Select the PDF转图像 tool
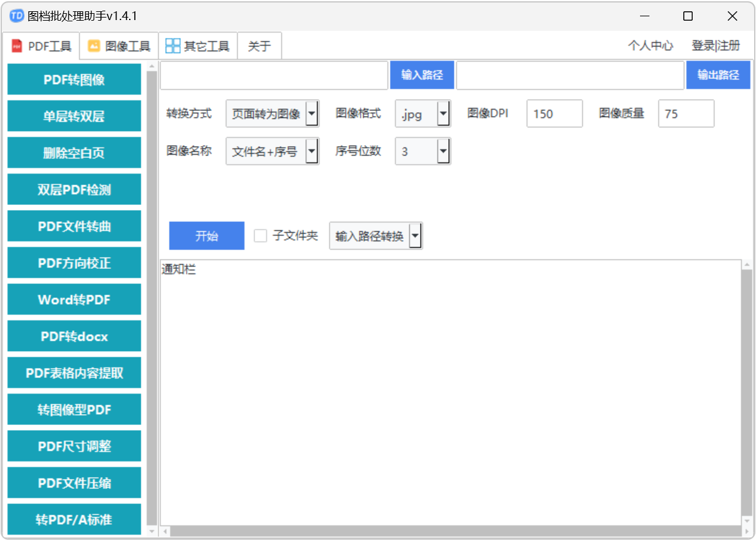This screenshot has height=541, width=756. click(x=74, y=80)
